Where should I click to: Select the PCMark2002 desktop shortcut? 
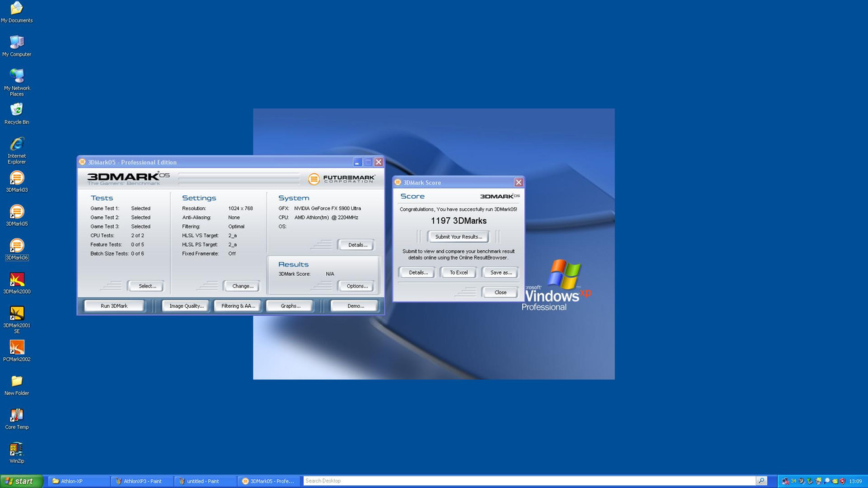pos(16,351)
